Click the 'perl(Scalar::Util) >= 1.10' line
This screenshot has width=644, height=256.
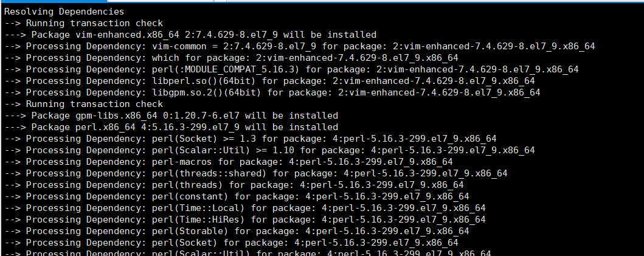269,150
